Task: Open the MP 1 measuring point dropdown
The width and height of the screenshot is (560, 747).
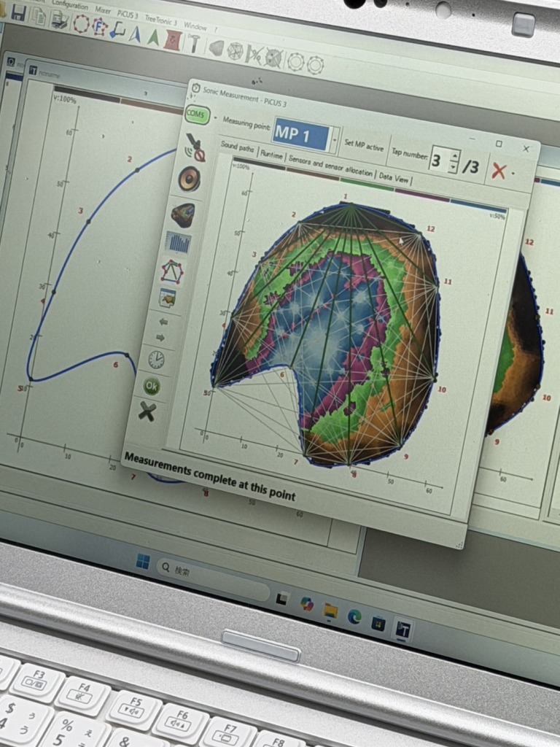Action: (x=335, y=141)
